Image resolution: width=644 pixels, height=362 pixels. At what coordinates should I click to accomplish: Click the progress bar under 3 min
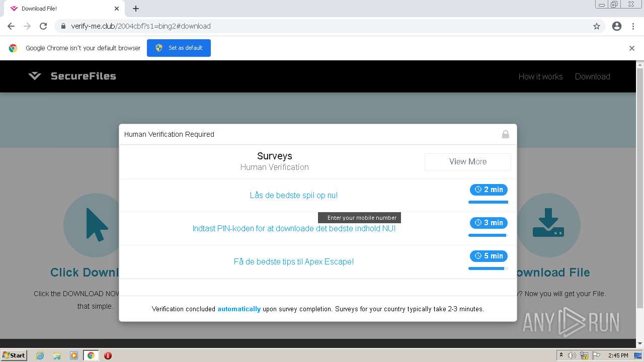pyautogui.click(x=488, y=235)
